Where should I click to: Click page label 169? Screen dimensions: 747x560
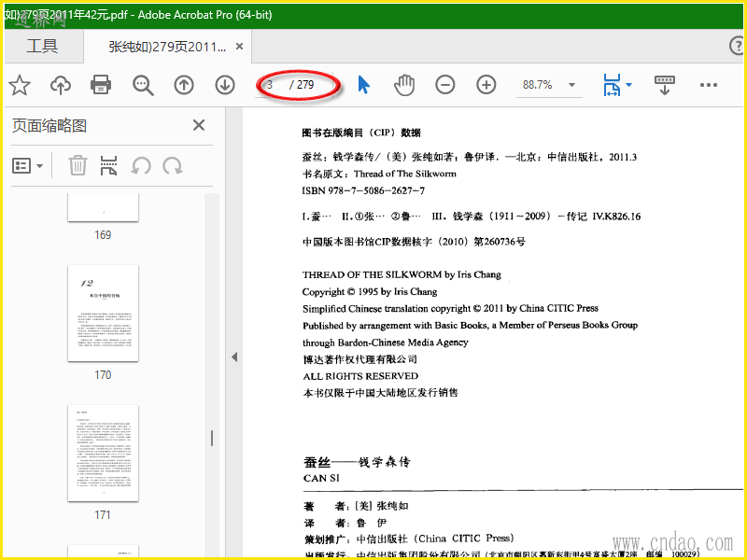[103, 235]
